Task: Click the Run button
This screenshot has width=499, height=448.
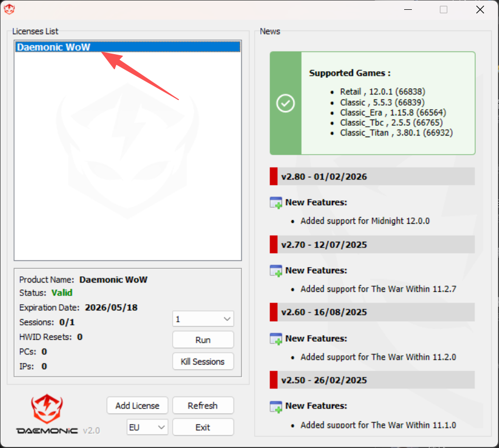Action: pos(203,340)
